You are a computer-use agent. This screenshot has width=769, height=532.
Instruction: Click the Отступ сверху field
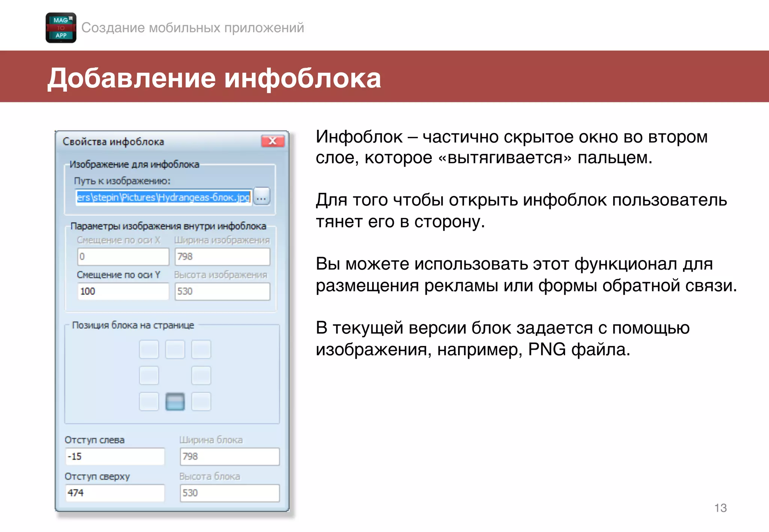click(115, 493)
